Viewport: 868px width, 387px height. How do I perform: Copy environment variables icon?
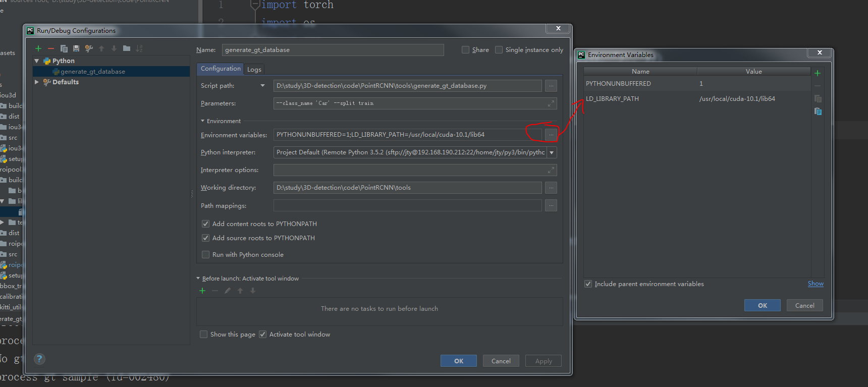818,99
